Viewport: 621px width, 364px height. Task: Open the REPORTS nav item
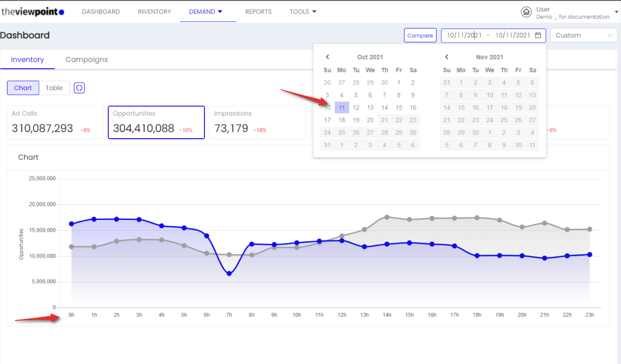tap(258, 11)
